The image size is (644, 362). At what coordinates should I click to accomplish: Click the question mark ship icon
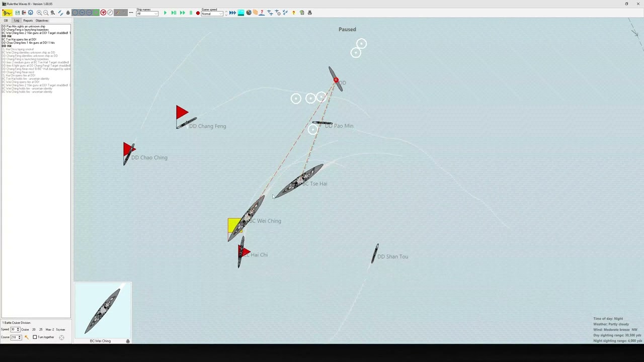coord(262,13)
